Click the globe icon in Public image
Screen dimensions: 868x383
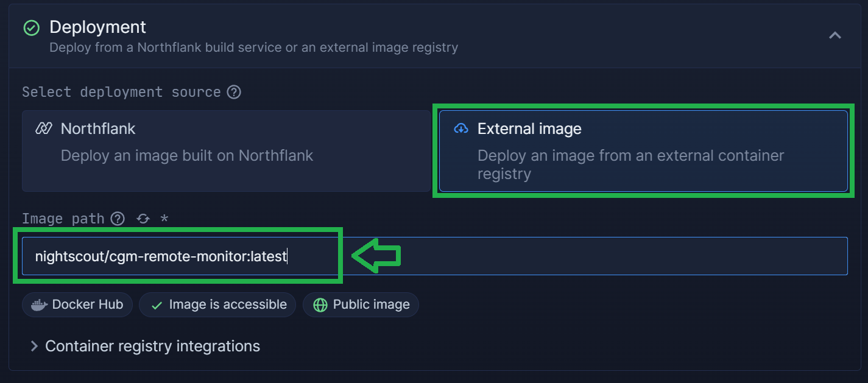point(320,305)
